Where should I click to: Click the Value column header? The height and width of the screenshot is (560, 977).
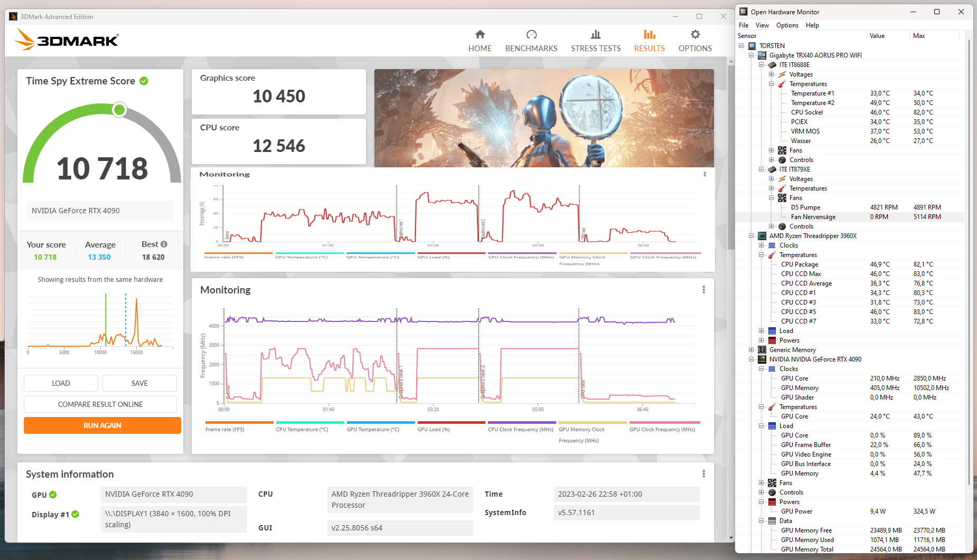click(x=889, y=36)
